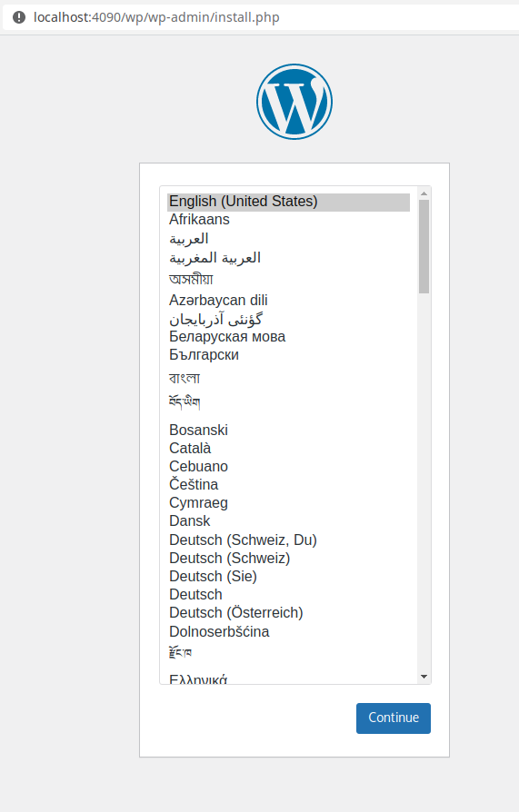Select Cymraeg language option
This screenshot has height=812, width=519.
click(x=289, y=503)
